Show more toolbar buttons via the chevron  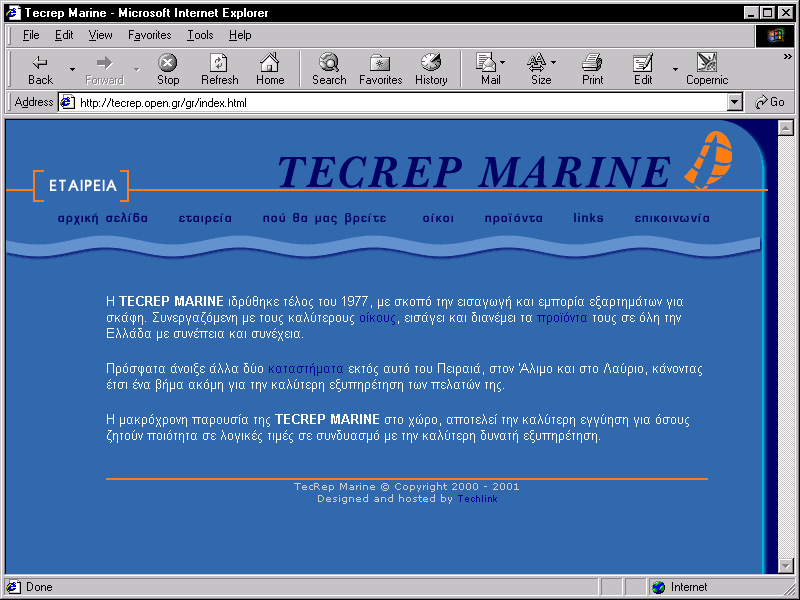788,57
